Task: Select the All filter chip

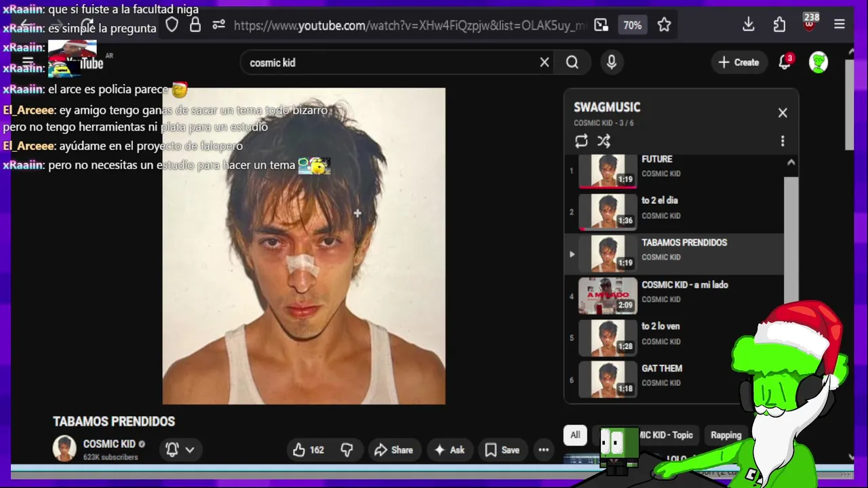Action: (575, 435)
